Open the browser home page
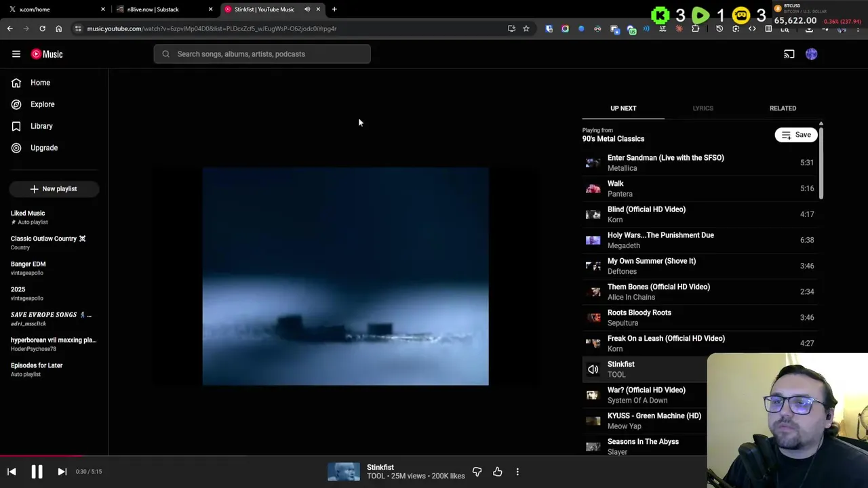Image resolution: width=868 pixels, height=488 pixels. (x=58, y=28)
